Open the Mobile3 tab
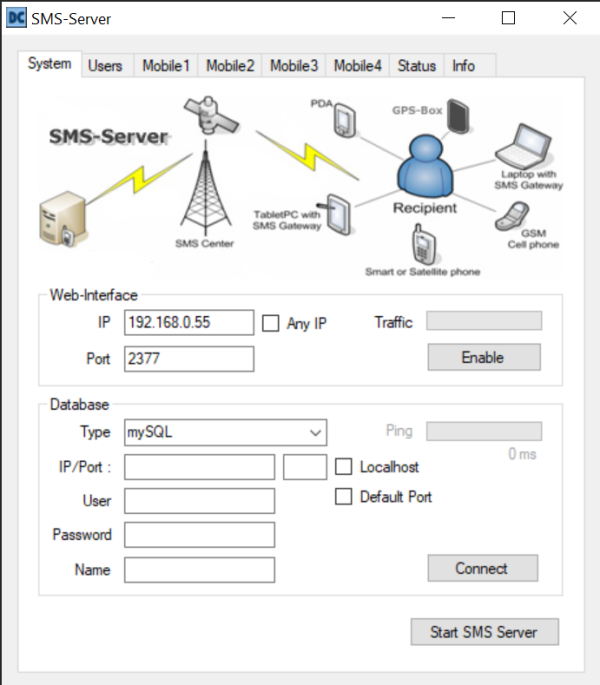The height and width of the screenshot is (685, 600). (x=294, y=66)
